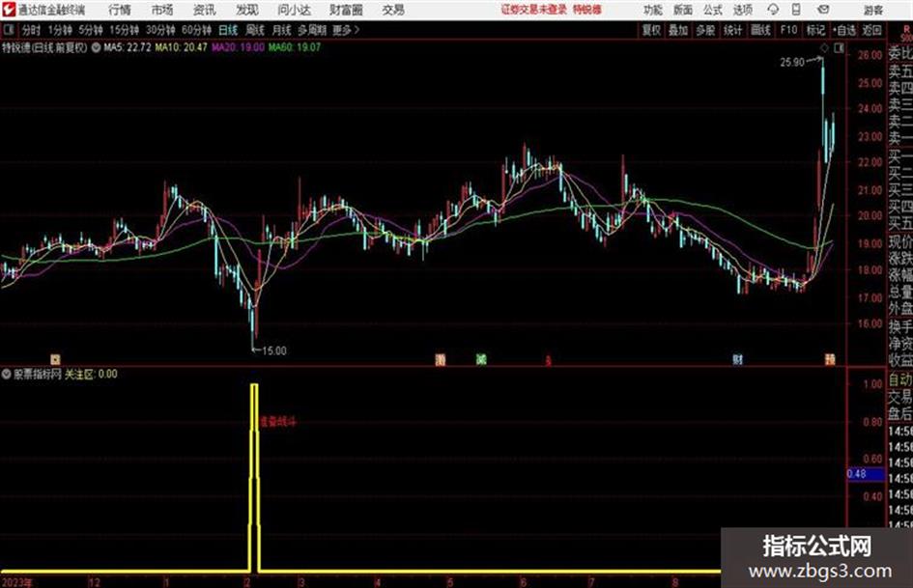Switch to 15分钟 period
The image size is (913, 588).
point(124,30)
